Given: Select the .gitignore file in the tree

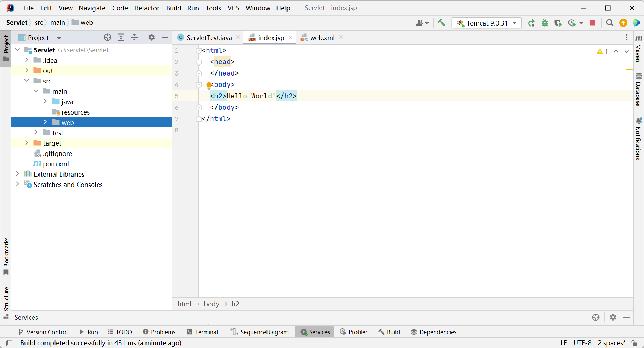Looking at the screenshot, I should coord(58,153).
